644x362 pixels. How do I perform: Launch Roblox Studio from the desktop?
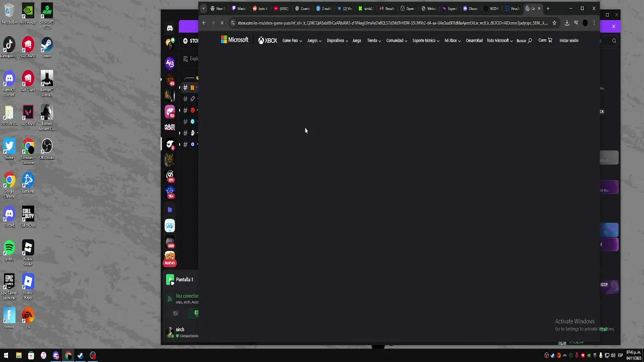click(x=28, y=253)
